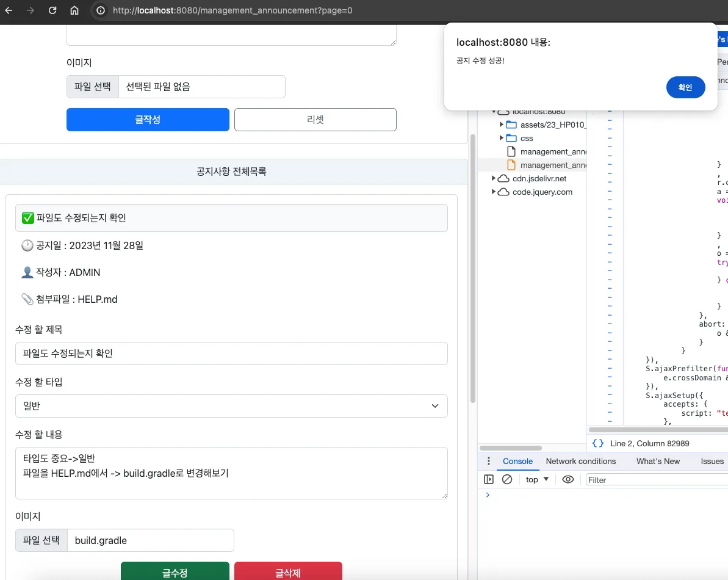Click the 공지일 : 2023년 11월 28일 text
Screen dimensions: 728x580
coord(90,245)
